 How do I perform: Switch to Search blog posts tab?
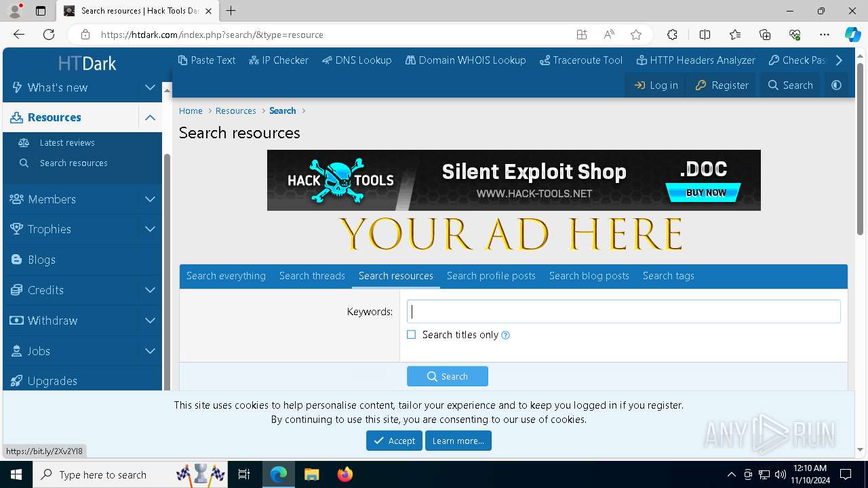(x=589, y=276)
